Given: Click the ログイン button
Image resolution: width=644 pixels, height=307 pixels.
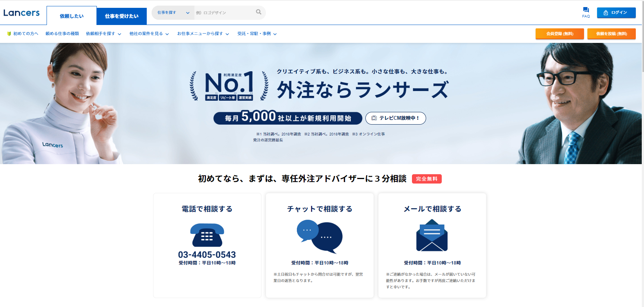Looking at the screenshot, I should [616, 13].
